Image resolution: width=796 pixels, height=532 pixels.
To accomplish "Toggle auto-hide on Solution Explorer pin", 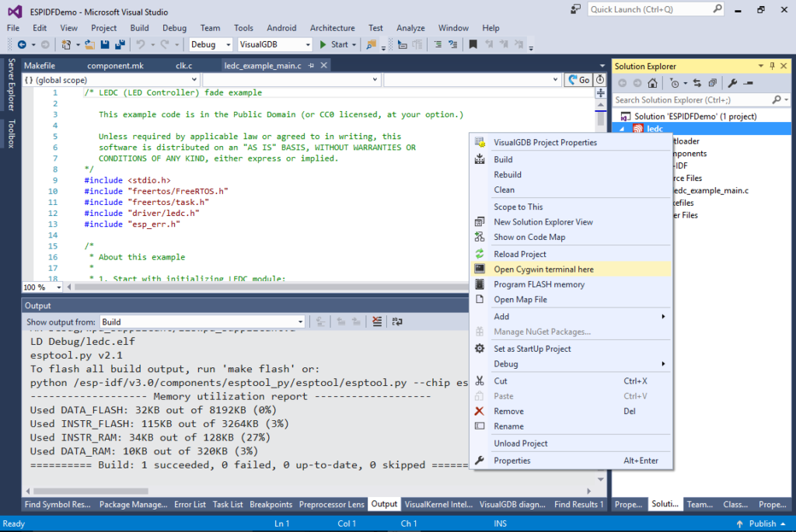I will point(773,65).
